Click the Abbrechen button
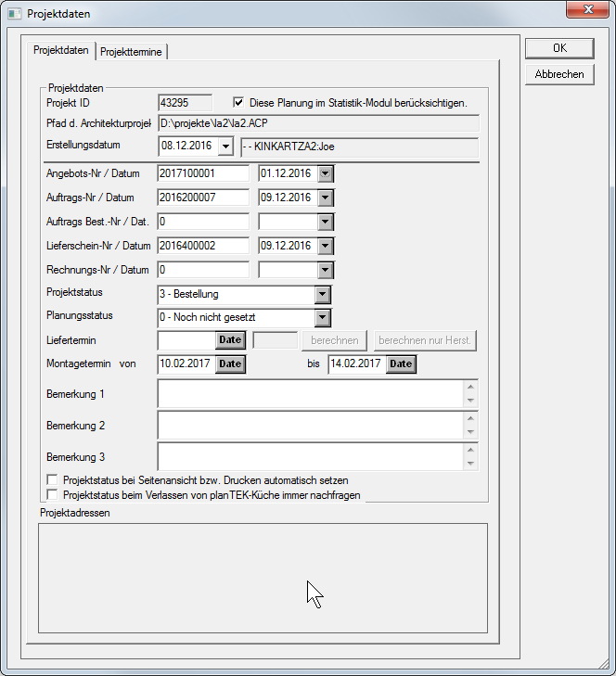The width and height of the screenshot is (616, 676). pyautogui.click(x=559, y=75)
